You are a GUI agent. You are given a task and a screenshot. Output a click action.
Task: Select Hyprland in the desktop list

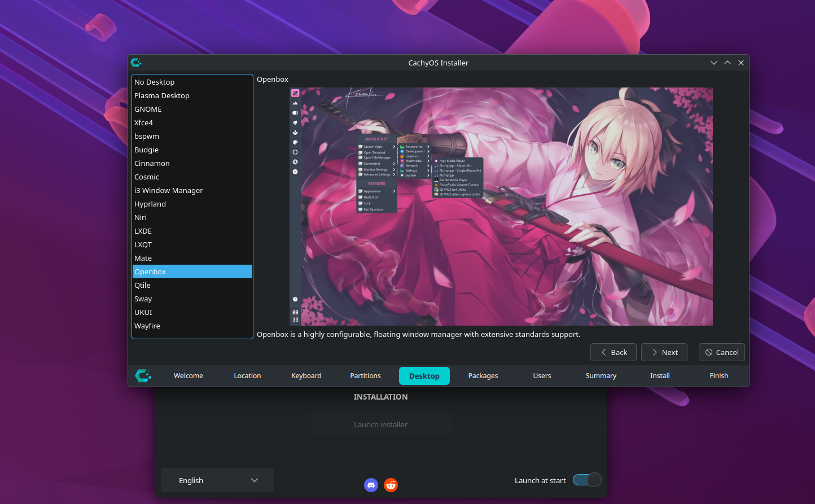150,204
